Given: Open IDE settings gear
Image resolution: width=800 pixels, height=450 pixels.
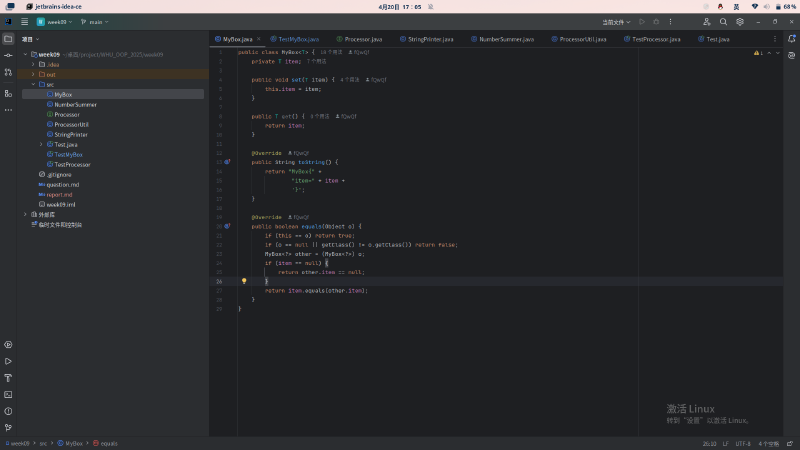Looking at the screenshot, I should coord(740,22).
